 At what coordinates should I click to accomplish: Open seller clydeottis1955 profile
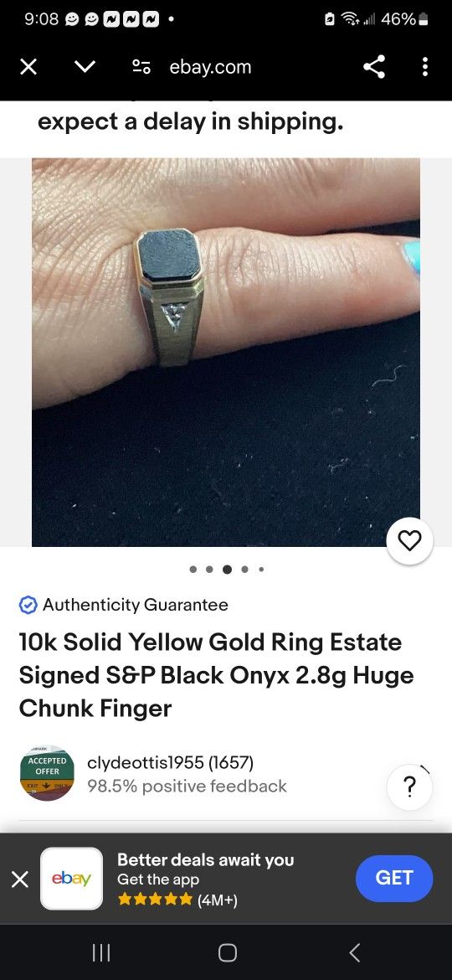(171, 762)
